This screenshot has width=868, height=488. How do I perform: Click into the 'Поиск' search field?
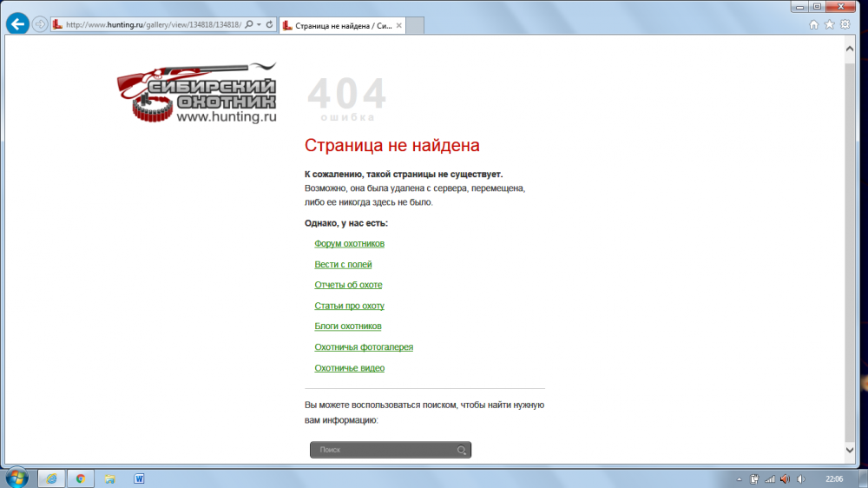click(x=382, y=450)
